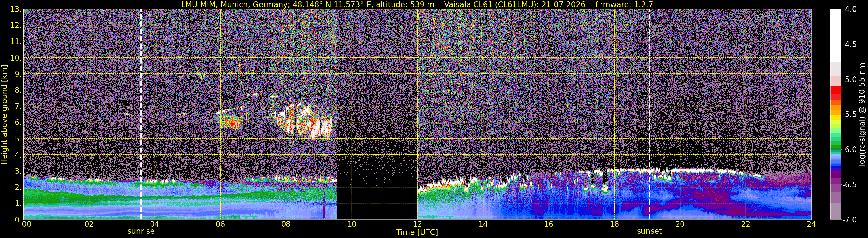Click the black data gap region
This screenshot has width=868, height=238.
pyautogui.click(x=377, y=114)
